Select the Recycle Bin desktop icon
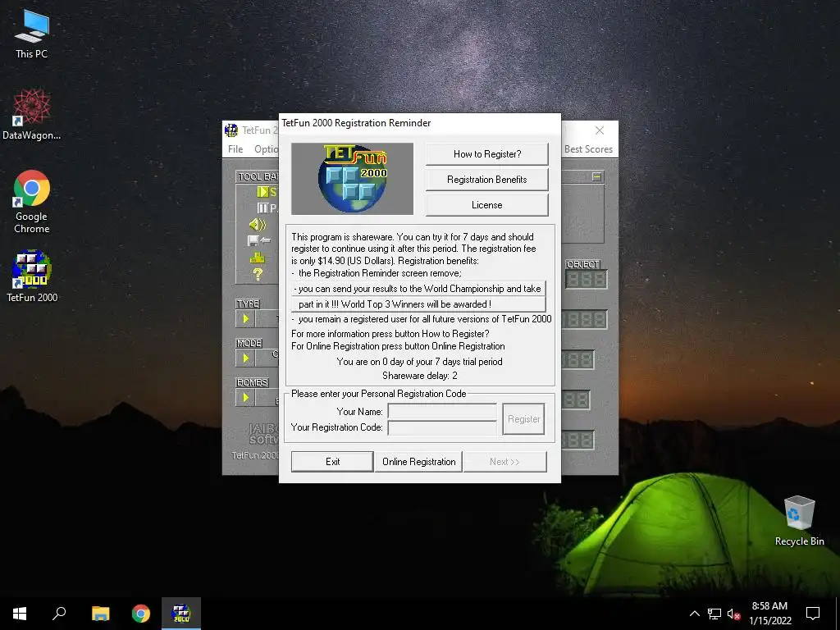This screenshot has height=630, width=840. point(799,521)
